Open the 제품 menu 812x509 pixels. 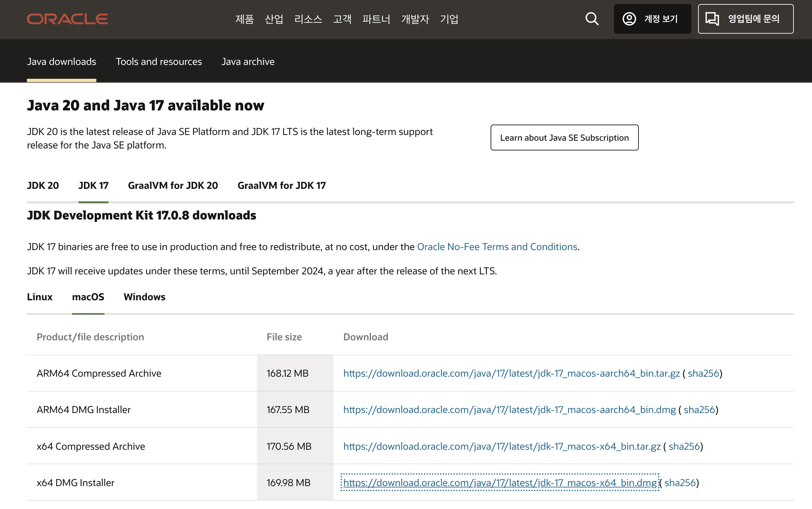(244, 19)
